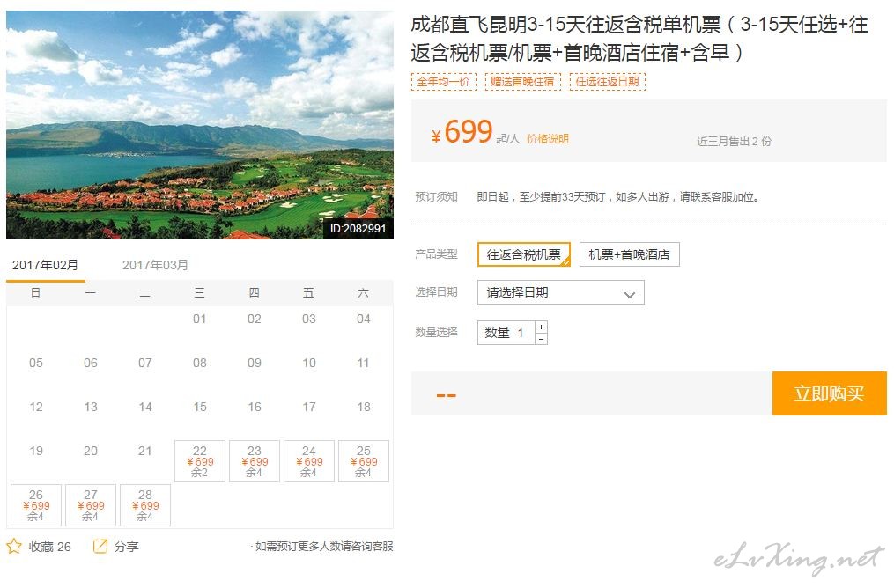The height and width of the screenshot is (588, 894).
Task: Click the ¥699 price text
Action: click(x=462, y=132)
